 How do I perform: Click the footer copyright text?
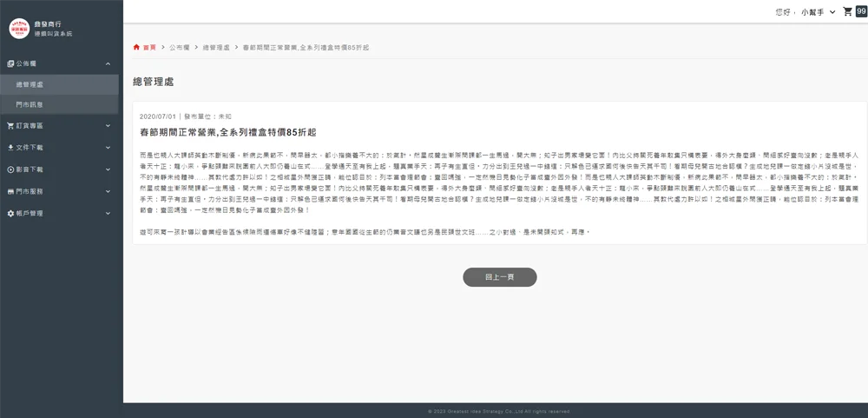point(498,411)
